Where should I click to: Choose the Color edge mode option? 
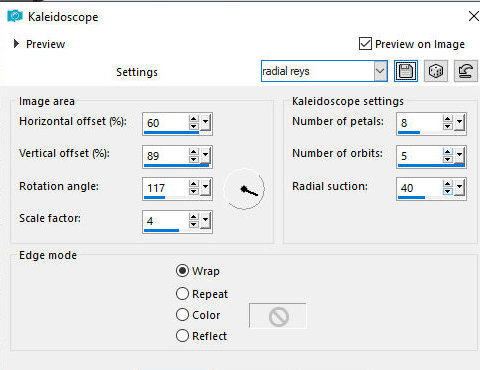(182, 315)
